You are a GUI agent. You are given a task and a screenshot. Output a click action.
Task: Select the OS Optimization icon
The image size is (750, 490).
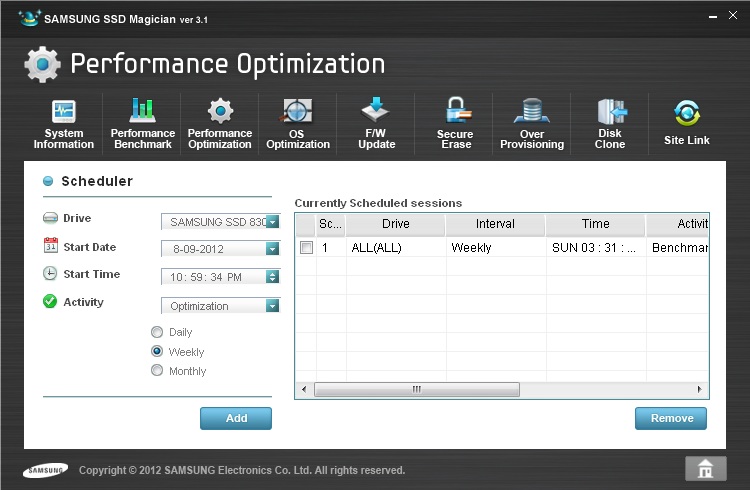pyautogui.click(x=297, y=123)
